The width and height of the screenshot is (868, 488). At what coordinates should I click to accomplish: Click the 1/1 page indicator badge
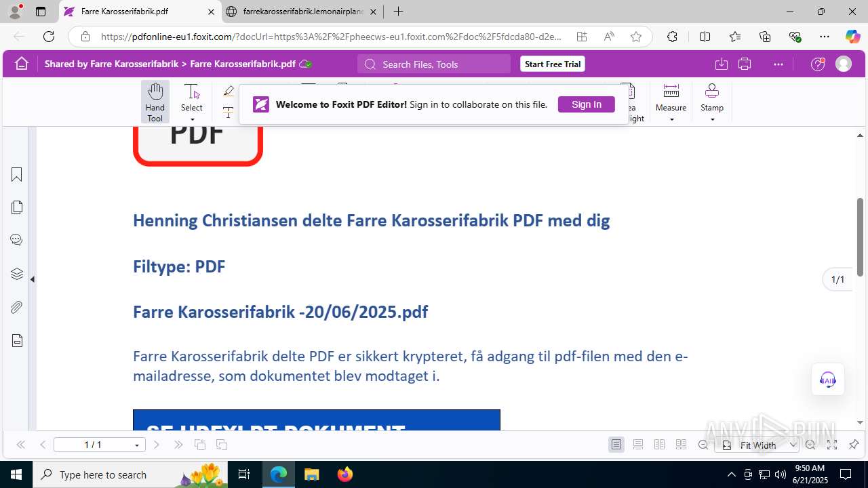[x=838, y=279]
